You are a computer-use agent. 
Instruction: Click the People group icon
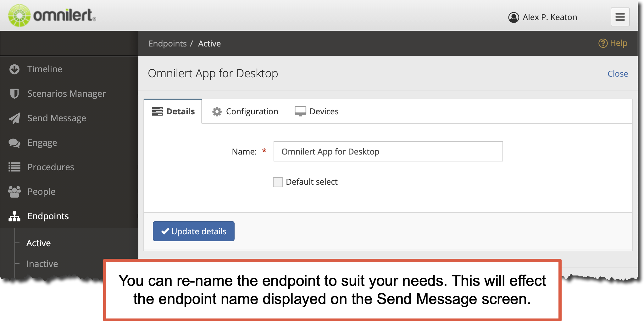click(x=14, y=192)
